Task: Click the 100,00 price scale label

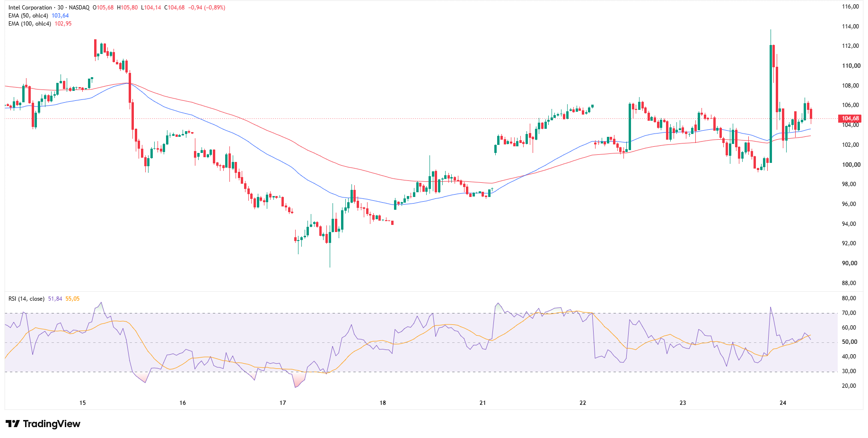Action: point(850,165)
